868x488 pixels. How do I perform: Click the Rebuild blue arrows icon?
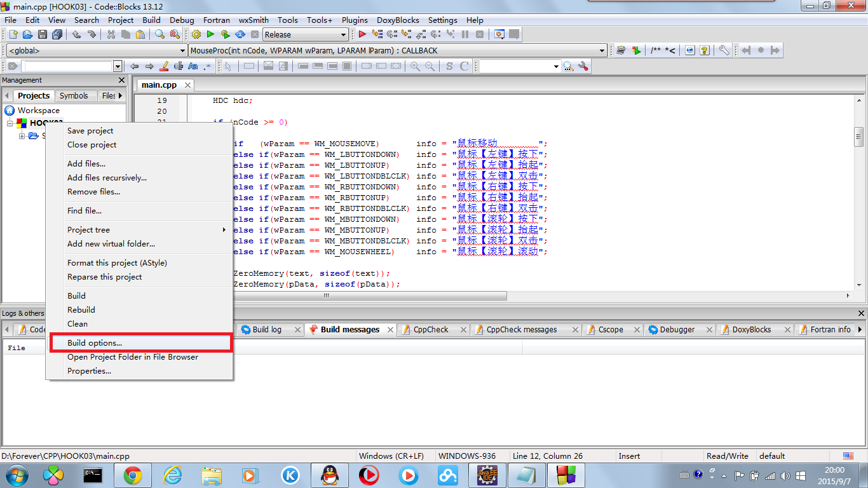[240, 34]
